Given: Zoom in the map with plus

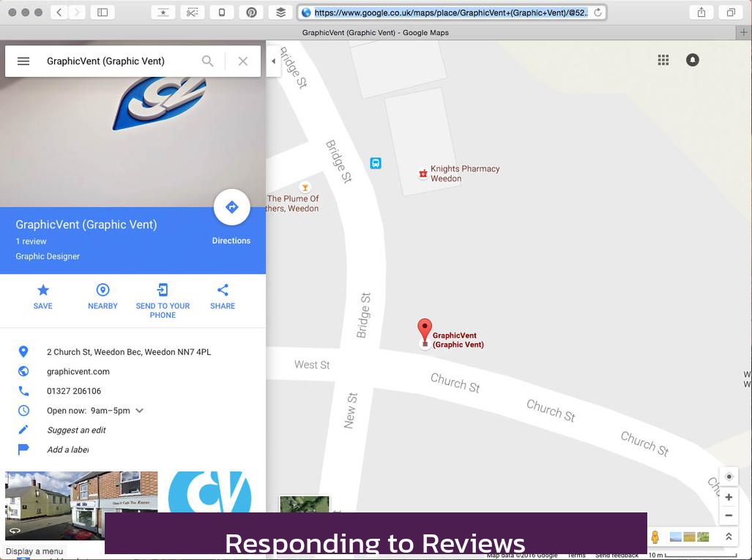Looking at the screenshot, I should (729, 497).
